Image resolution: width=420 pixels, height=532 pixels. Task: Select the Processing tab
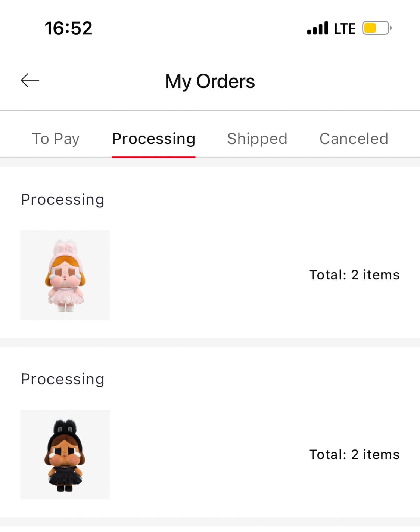coord(153,139)
